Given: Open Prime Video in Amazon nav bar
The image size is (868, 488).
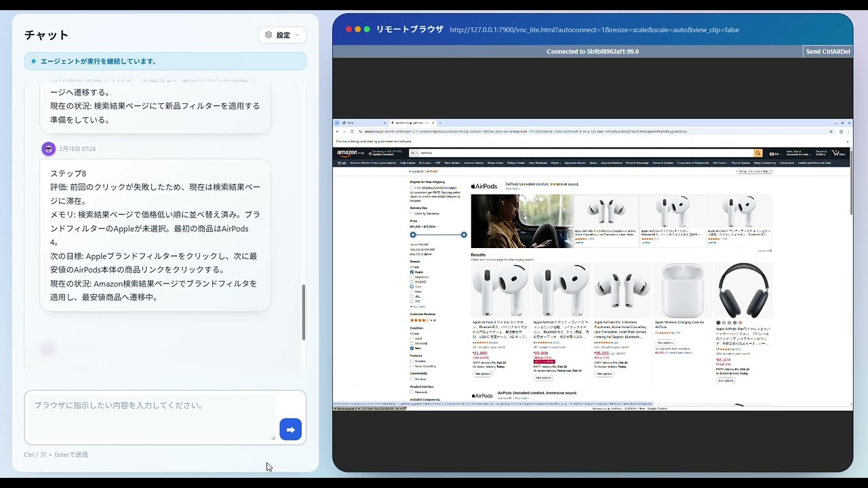Looking at the screenshot, I should point(495,163).
